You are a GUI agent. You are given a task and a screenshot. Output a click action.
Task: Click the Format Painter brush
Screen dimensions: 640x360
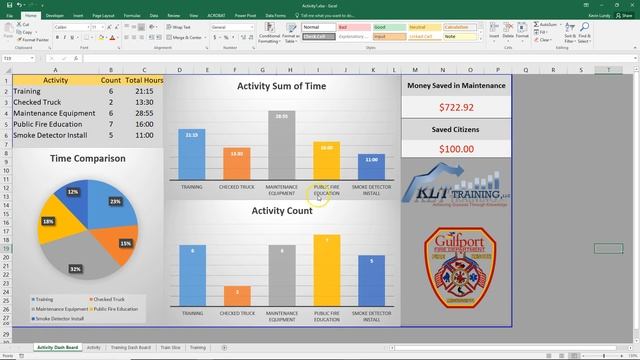point(19,40)
